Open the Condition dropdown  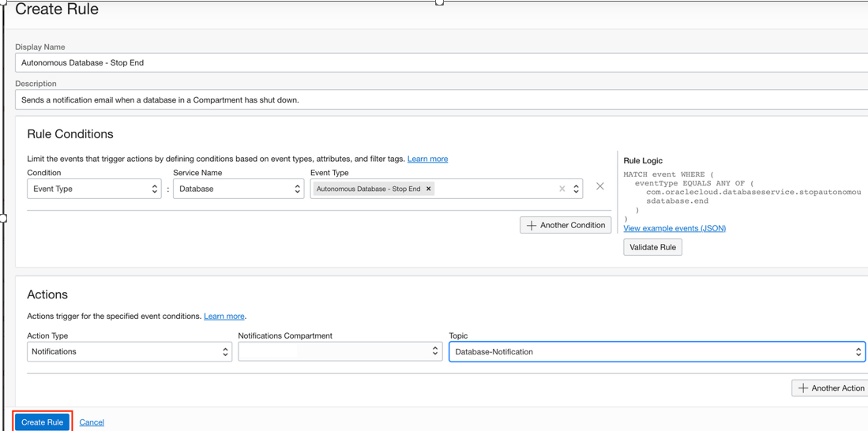coord(94,189)
